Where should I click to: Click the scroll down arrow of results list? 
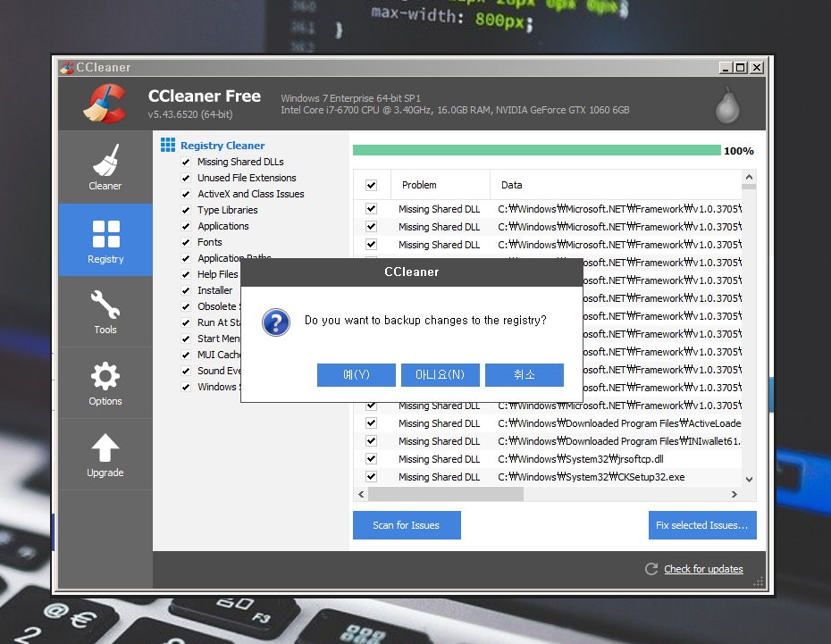(749, 480)
